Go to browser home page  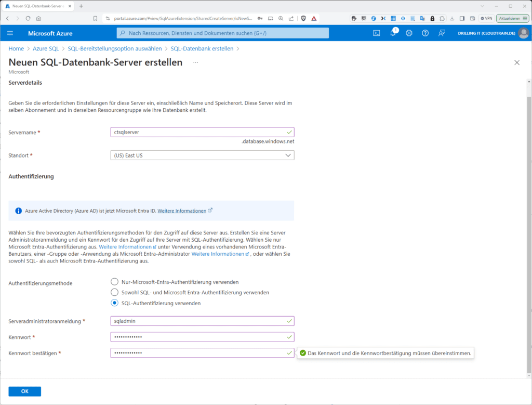click(x=38, y=18)
